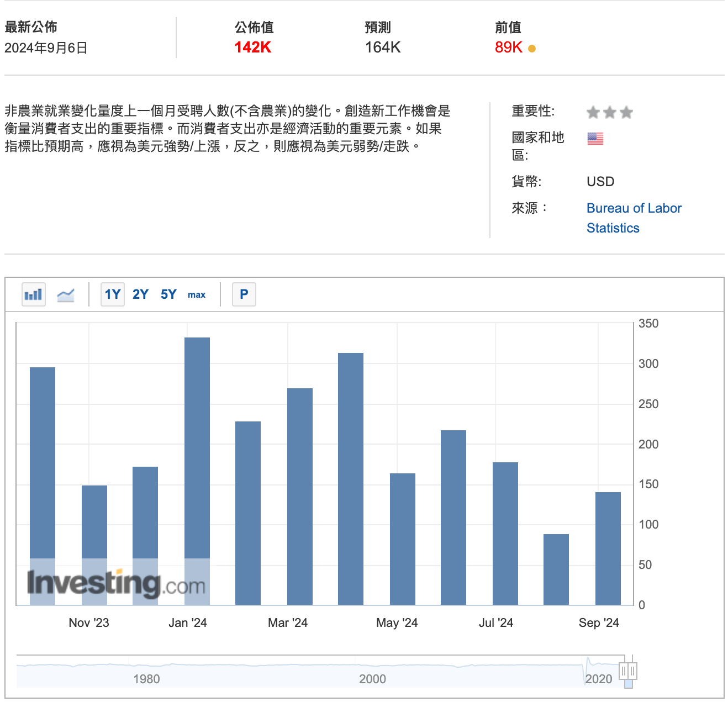Click the bar above Nov '23 label
This screenshot has height=702, width=728.
pyautogui.click(x=94, y=545)
